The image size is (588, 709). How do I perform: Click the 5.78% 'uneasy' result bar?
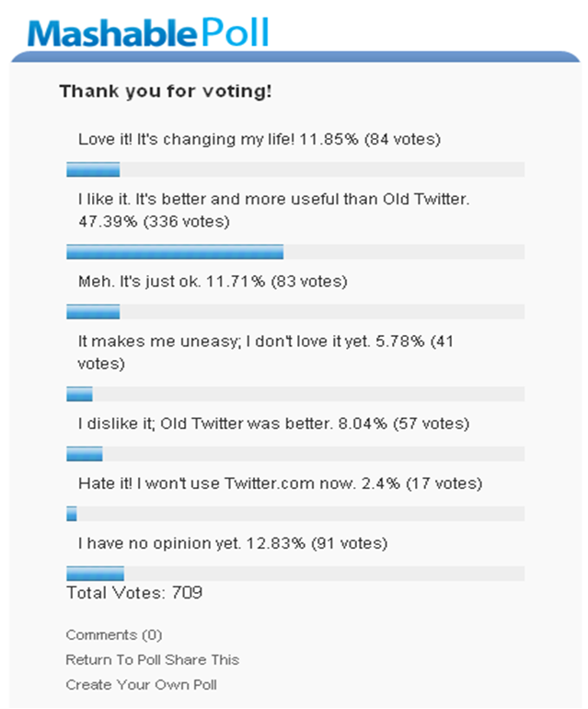tap(295, 394)
